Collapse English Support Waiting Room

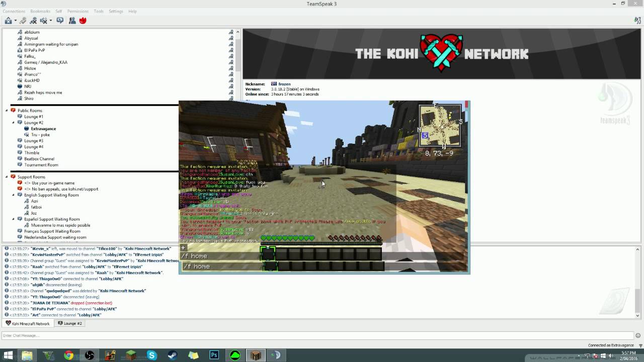[x=14, y=195]
